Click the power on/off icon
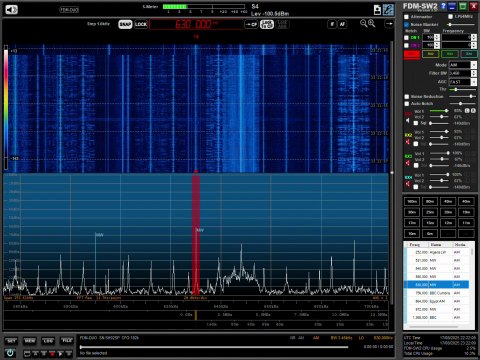Viewport: 480px width, 360px height. click(x=10, y=353)
